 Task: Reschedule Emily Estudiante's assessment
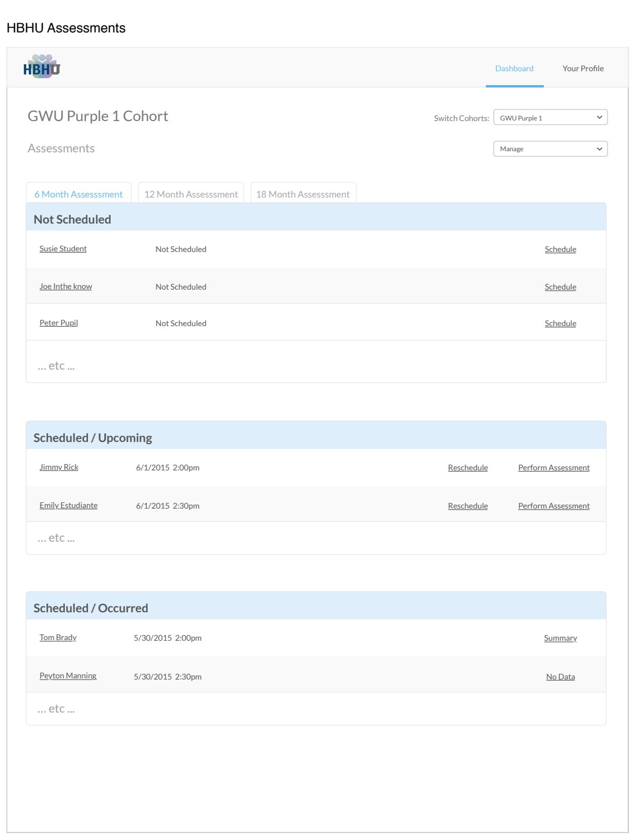467,506
